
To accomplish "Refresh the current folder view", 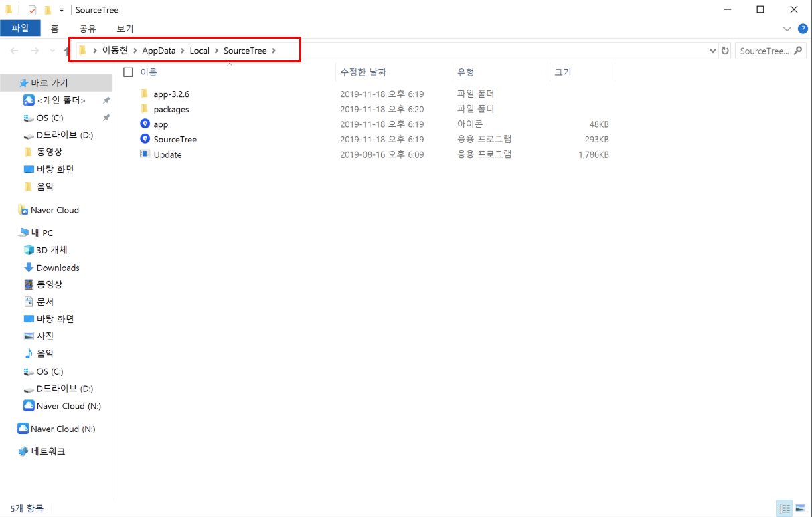I will (x=725, y=51).
